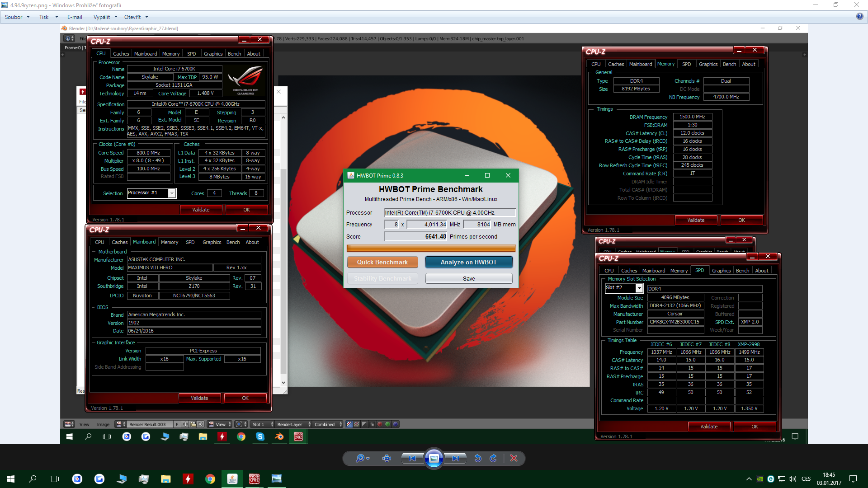Toggle fake user F button for Render Result.003
Viewport: 868px width, 488px height.
(x=177, y=424)
